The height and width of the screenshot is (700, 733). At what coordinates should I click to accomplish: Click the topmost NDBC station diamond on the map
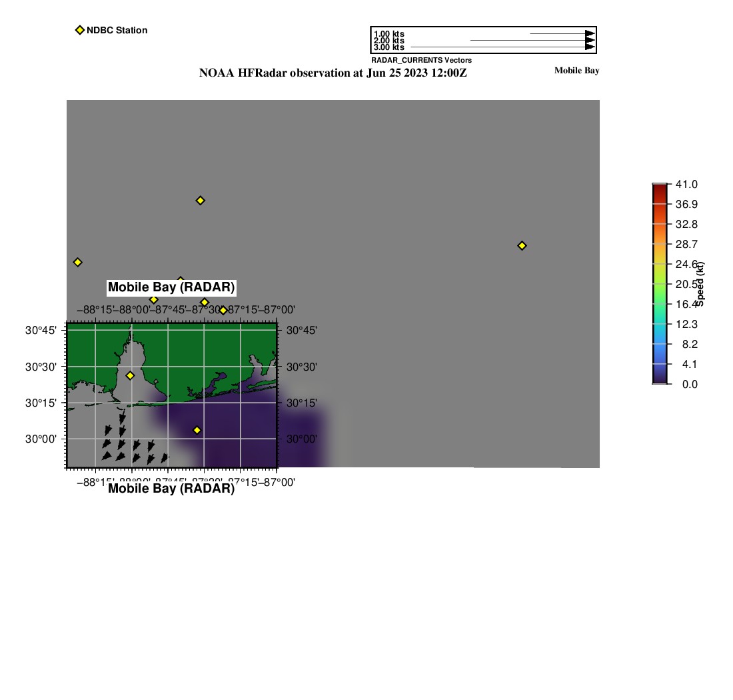click(x=200, y=201)
